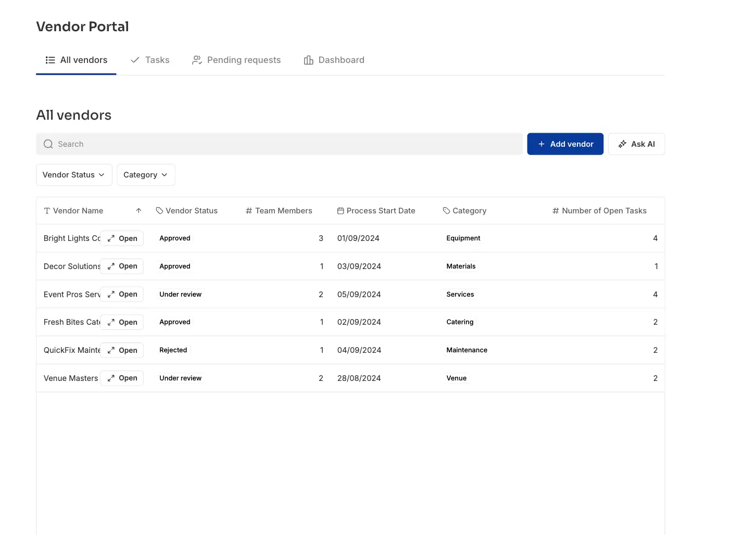Click the plus icon on Add vendor button
The width and height of the screenshot is (756, 535).
pyautogui.click(x=541, y=144)
